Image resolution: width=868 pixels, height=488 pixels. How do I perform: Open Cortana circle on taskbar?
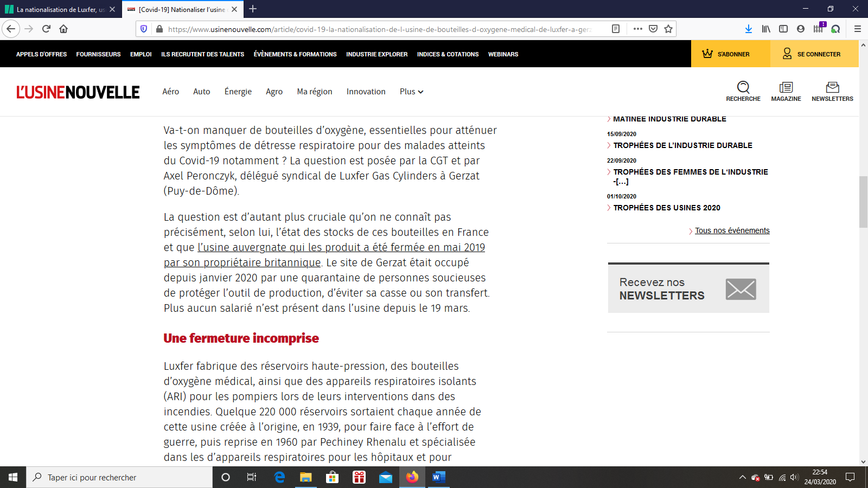click(x=226, y=477)
